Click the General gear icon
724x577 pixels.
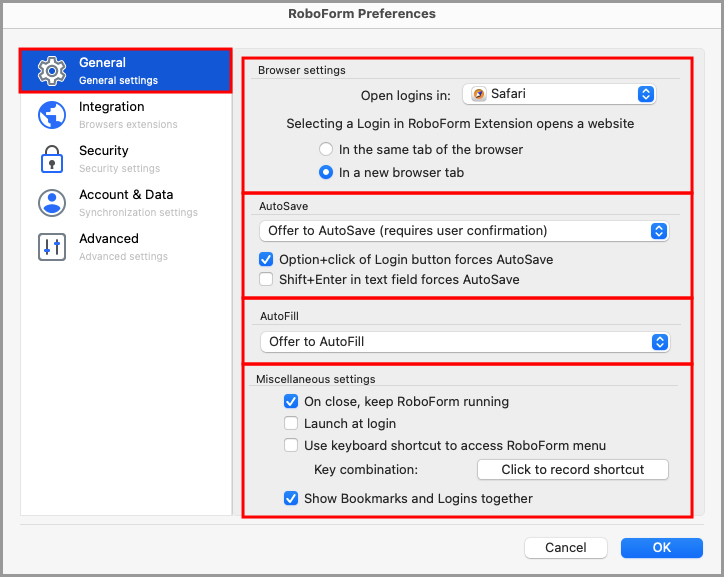pyautogui.click(x=52, y=71)
